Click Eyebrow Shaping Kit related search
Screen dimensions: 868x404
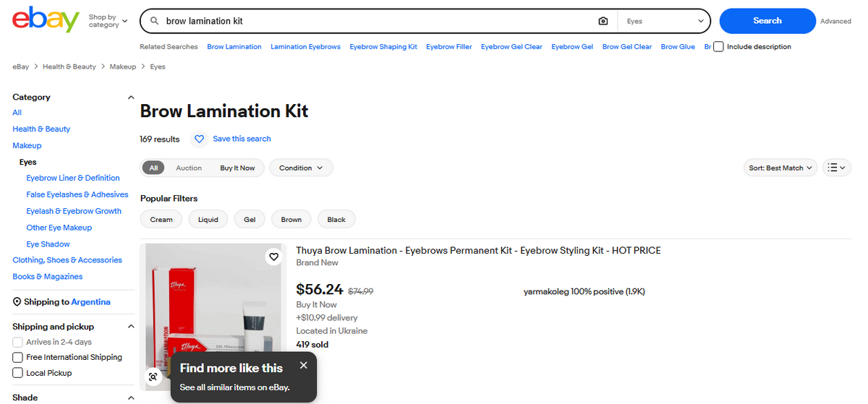pos(383,46)
